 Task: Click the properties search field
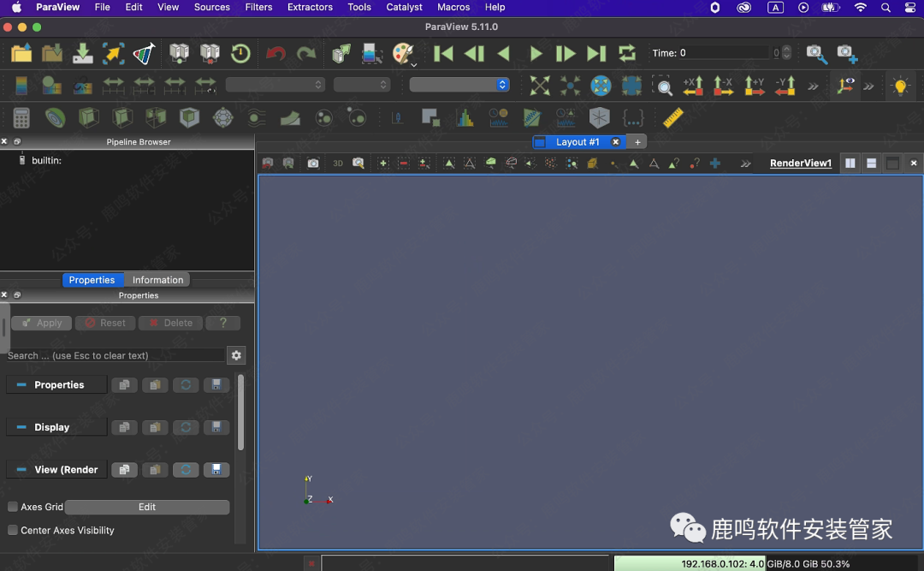pyautogui.click(x=115, y=355)
